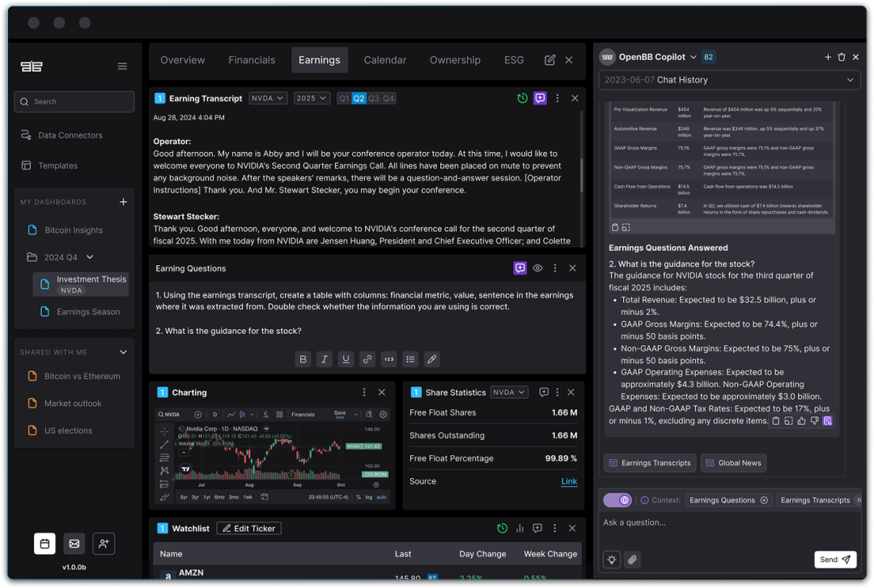Collapse the Shared With Me section
Screen dimensions: 874x588
tap(123, 353)
